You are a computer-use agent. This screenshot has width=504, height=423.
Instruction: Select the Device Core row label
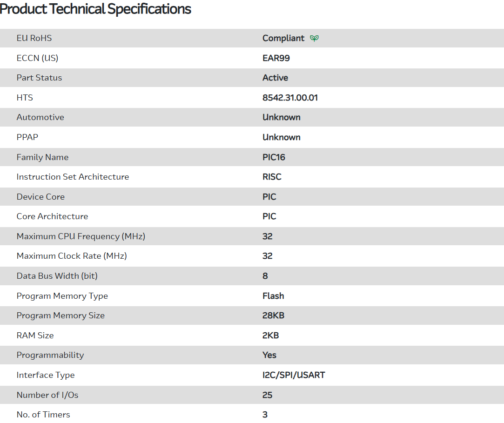point(40,197)
